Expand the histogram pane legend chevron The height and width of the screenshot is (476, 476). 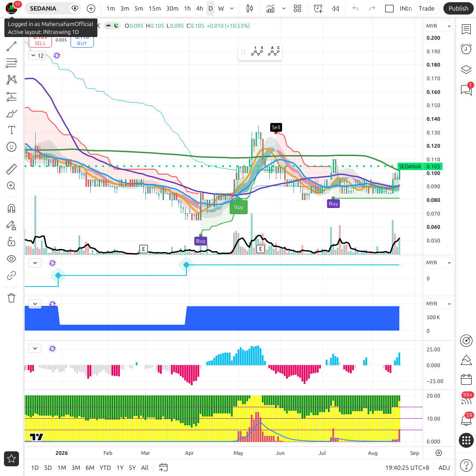35,349
